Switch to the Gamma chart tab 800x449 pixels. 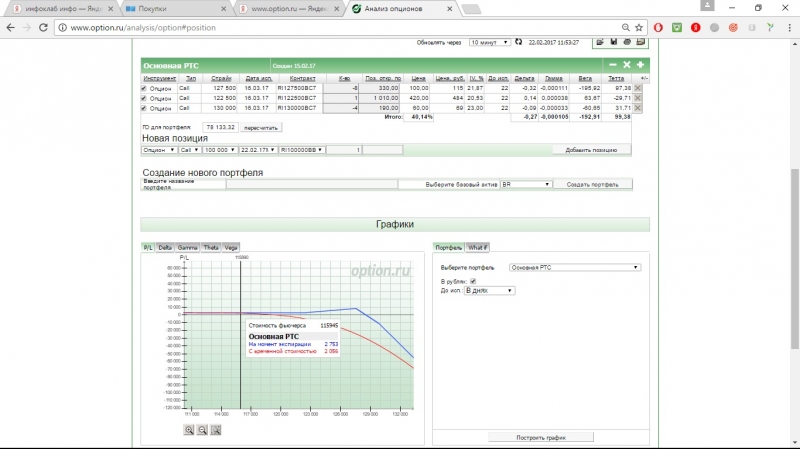187,247
